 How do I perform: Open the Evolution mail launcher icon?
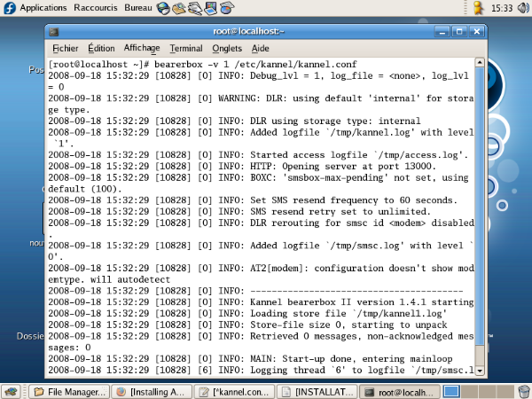(x=179, y=8)
